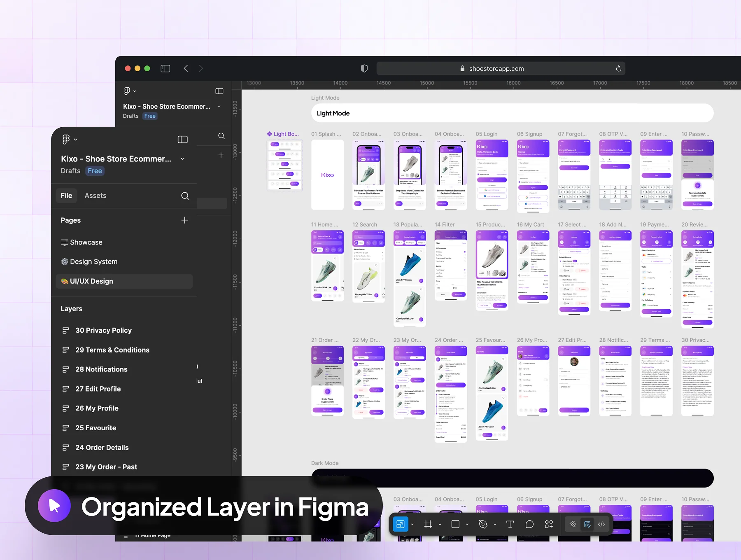Viewport: 741px width, 560px height.
Task: Click the 28 Notific... frame label on canvas
Action: tap(613, 340)
